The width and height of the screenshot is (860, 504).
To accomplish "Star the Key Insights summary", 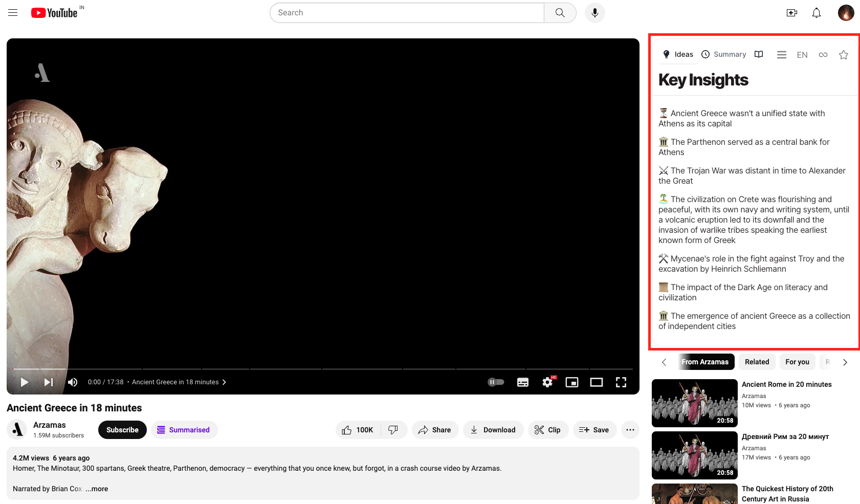I will [x=843, y=54].
